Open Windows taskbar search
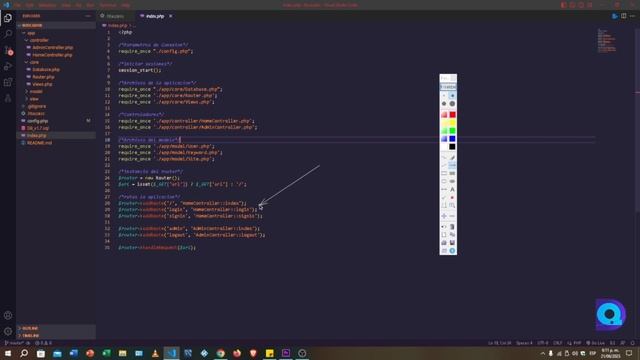The image size is (640, 360). coord(24,353)
